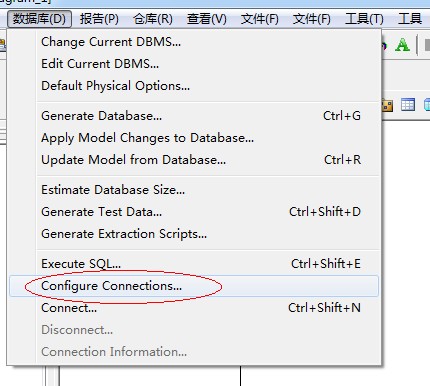Open the 查看(V) menu
The height and width of the screenshot is (386, 430).
tap(207, 19)
